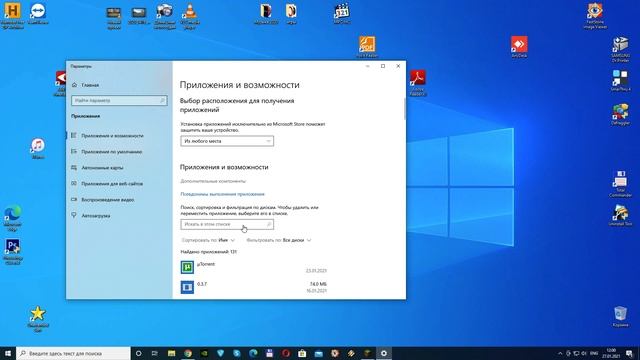This screenshot has height=360, width=640.
Task: Open FastStone Image Viewer shortcut
Action: coord(595,16)
